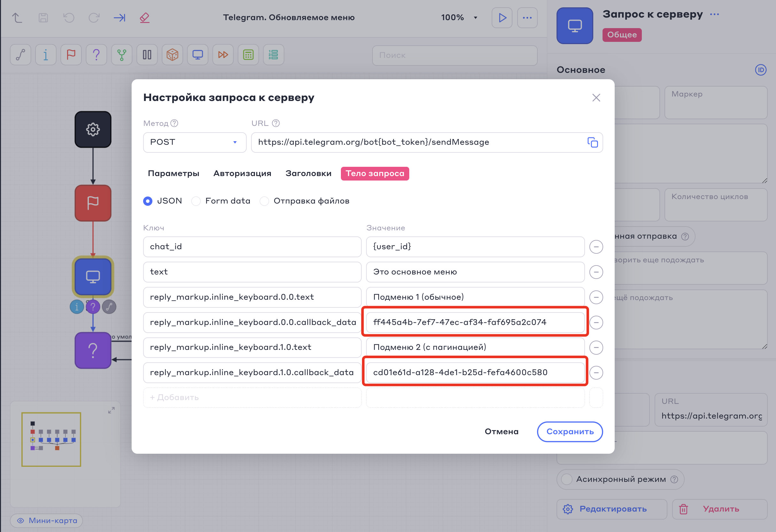The height and width of the screenshot is (532, 776).
Task: Remove the text key row
Action: tap(596, 272)
